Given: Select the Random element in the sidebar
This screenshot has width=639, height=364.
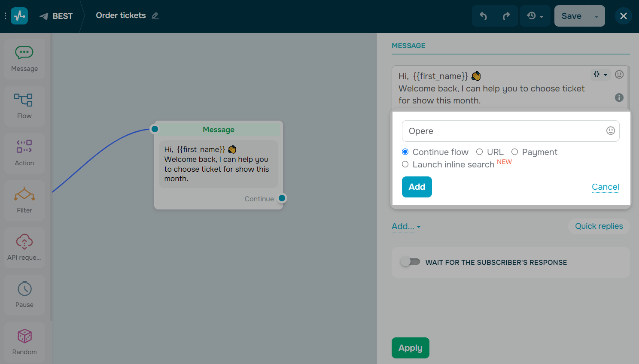Looking at the screenshot, I should 24,343.
